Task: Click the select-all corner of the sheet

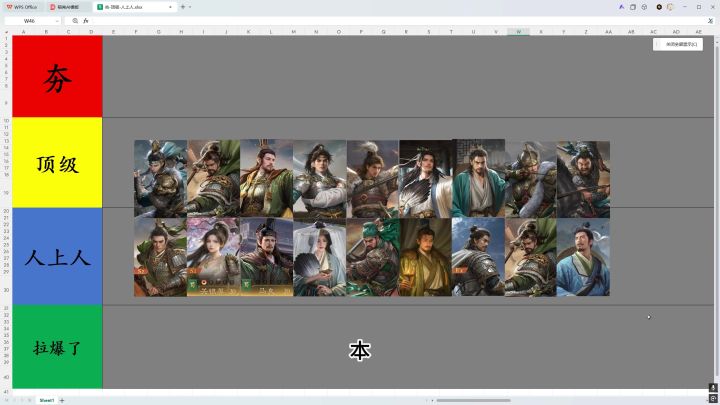Action: [6, 32]
